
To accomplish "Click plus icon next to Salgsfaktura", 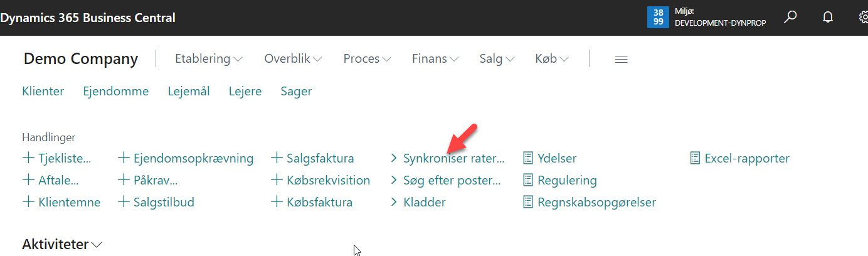I will pos(277,158).
